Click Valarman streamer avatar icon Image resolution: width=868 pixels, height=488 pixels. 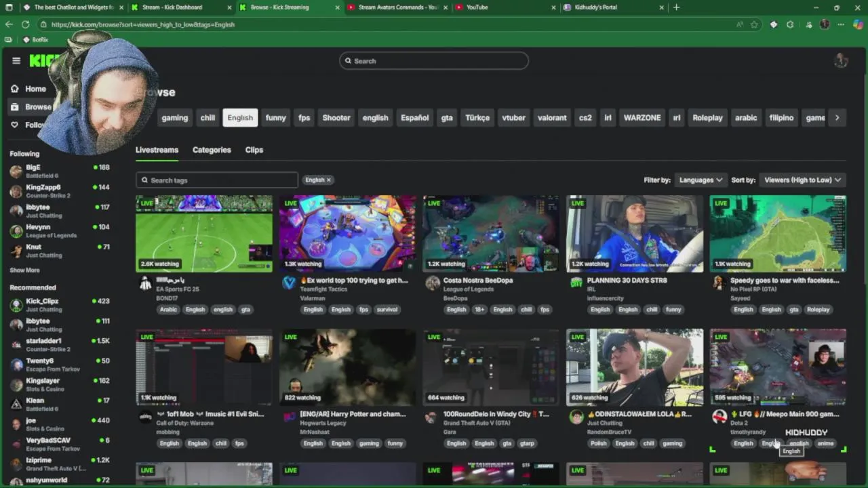(x=290, y=283)
